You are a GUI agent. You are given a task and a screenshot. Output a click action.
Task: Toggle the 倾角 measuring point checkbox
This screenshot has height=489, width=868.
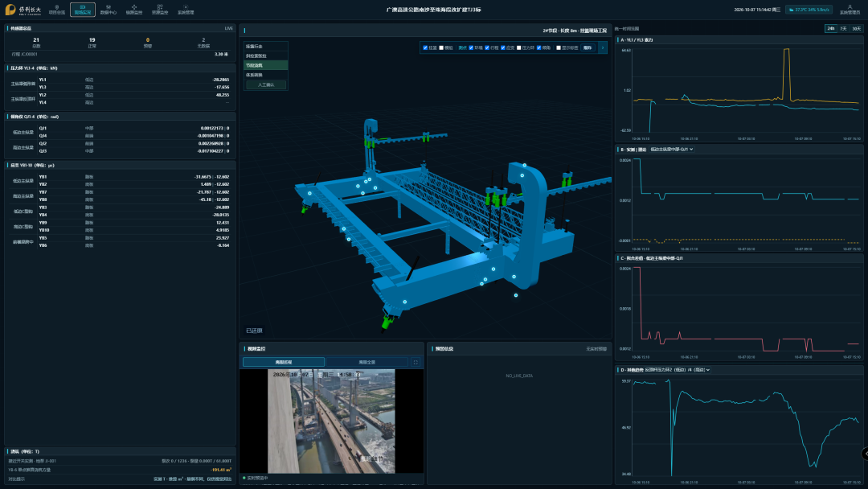(538, 47)
